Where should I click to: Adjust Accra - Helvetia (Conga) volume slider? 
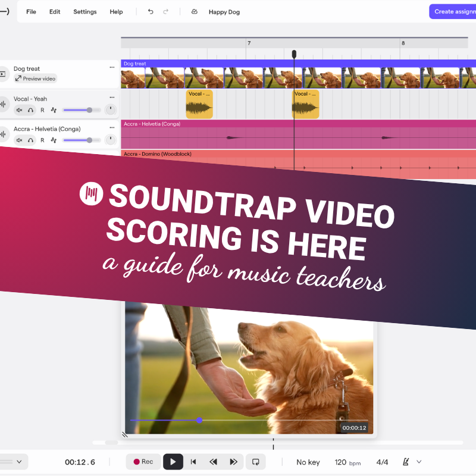click(82, 140)
